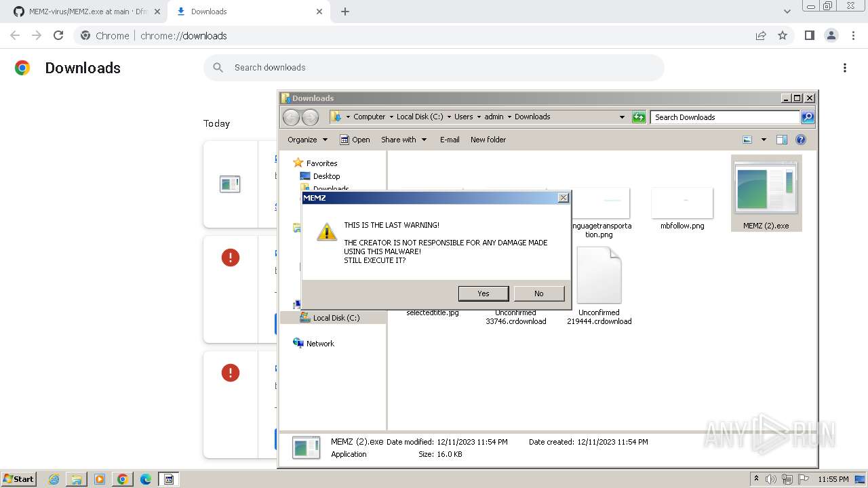This screenshot has height=488, width=868.
Task: Select Users breadcrumb segment
Action: 463,117
